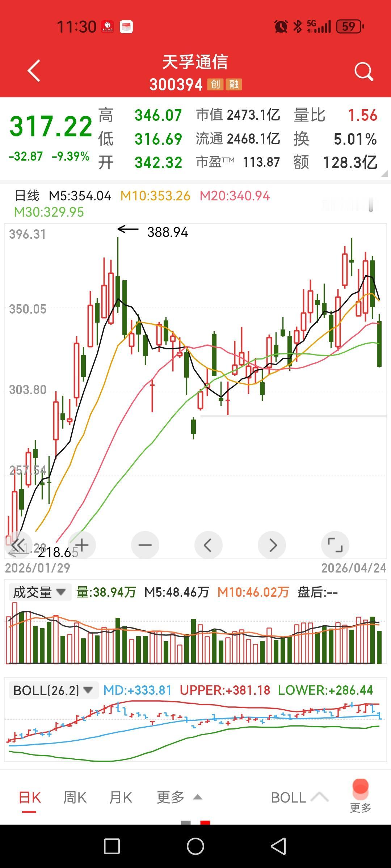Open BOLL(26.2) indicator dropdown
The image size is (391, 868).
pos(54,690)
